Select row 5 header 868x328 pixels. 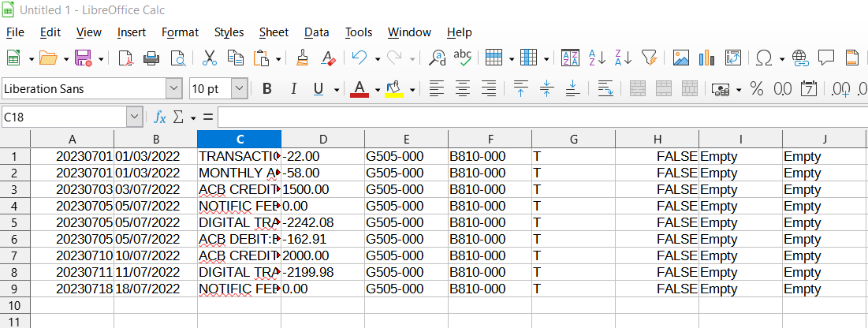pyautogui.click(x=15, y=222)
